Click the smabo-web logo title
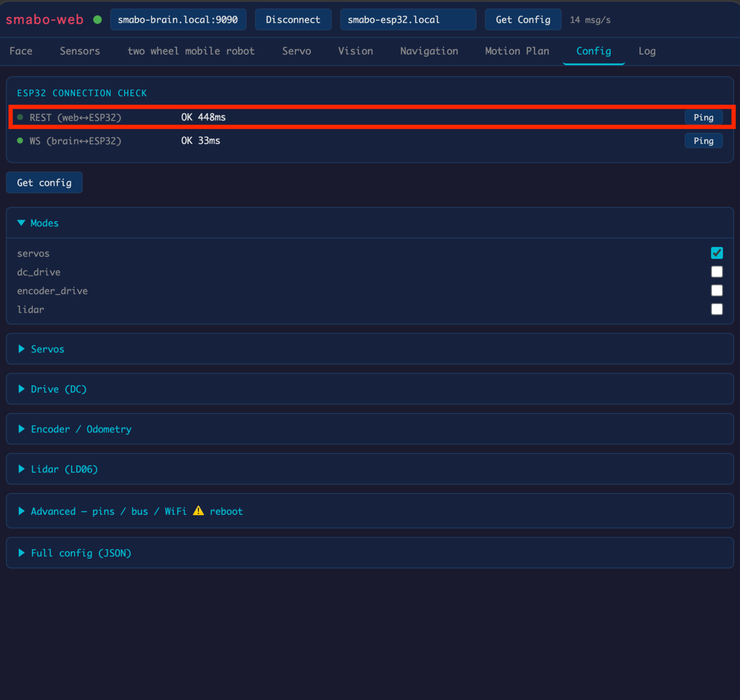The image size is (740, 700). coord(45,20)
